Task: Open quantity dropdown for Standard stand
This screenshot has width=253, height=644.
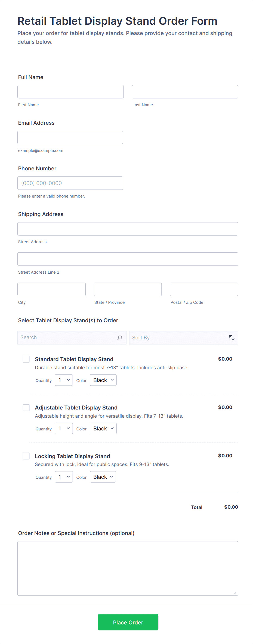Action: click(64, 380)
